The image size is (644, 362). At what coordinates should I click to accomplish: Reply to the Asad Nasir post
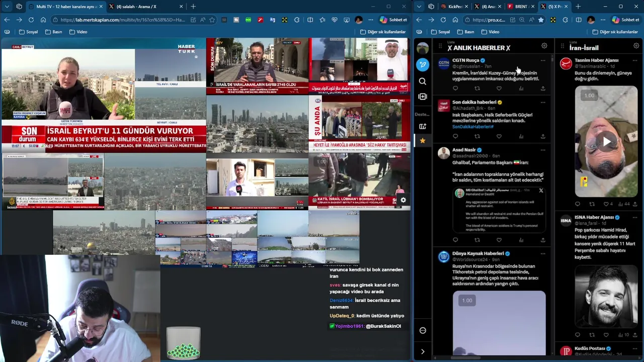tap(455, 240)
